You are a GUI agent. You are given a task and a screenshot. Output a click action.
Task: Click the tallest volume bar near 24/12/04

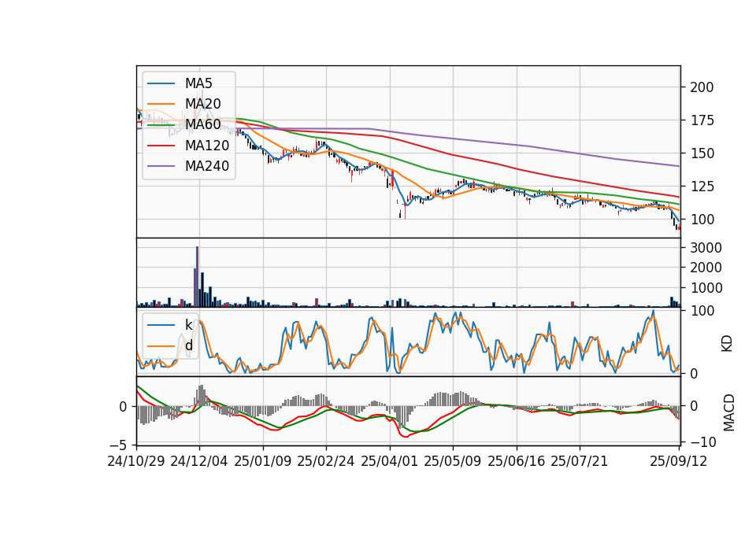click(x=197, y=276)
